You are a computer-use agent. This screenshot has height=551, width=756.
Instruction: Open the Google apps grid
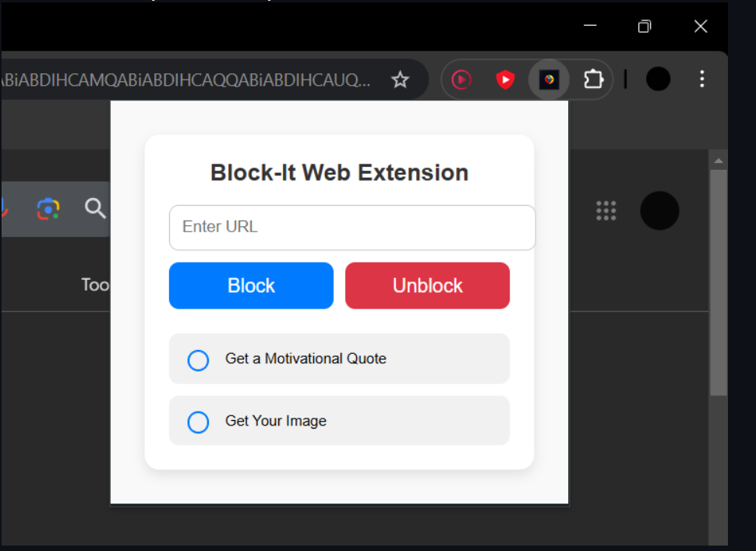coord(606,210)
